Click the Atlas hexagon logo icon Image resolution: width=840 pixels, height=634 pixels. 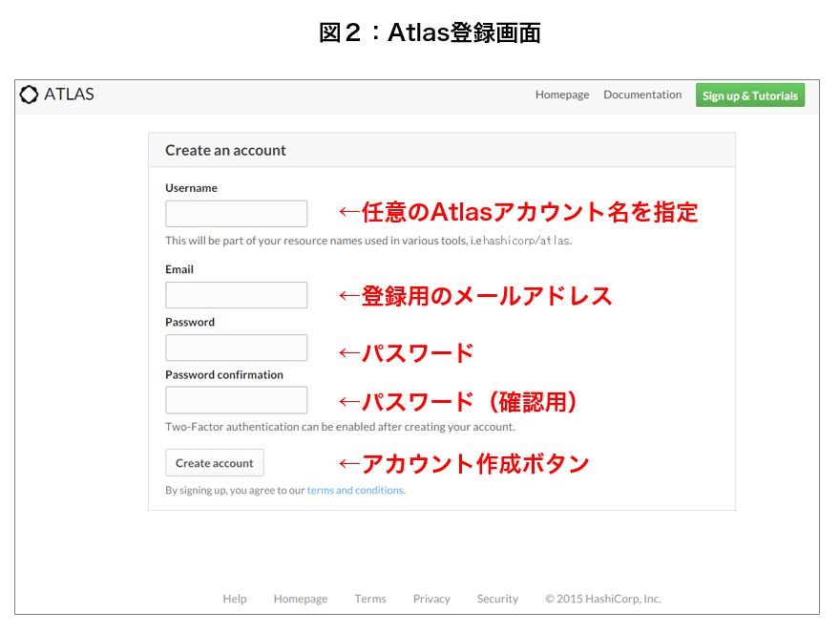pos(29,95)
